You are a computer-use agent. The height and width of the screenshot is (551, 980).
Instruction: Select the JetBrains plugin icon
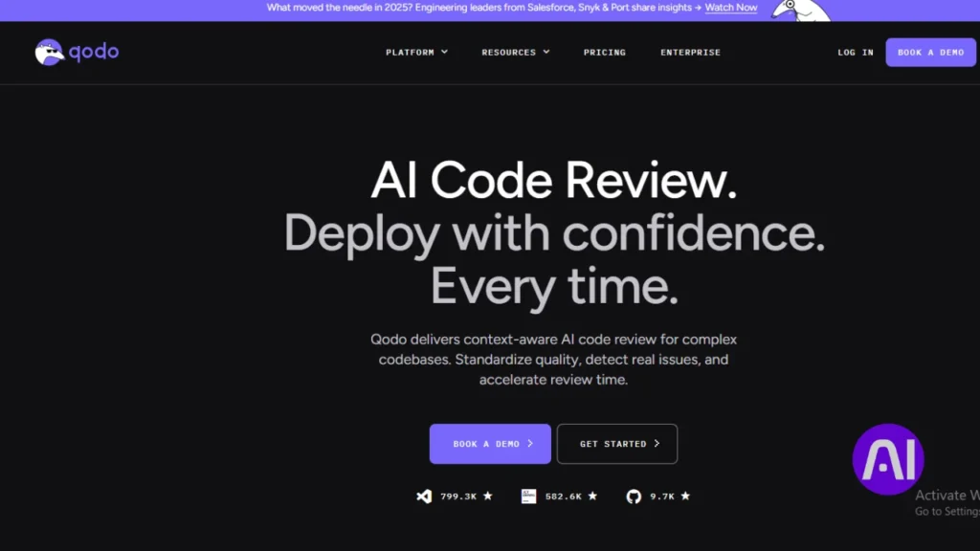click(x=529, y=496)
